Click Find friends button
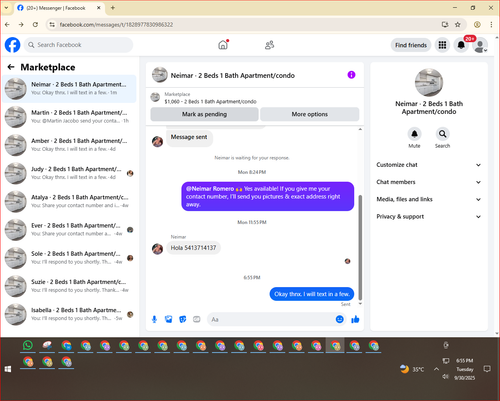 tap(411, 45)
